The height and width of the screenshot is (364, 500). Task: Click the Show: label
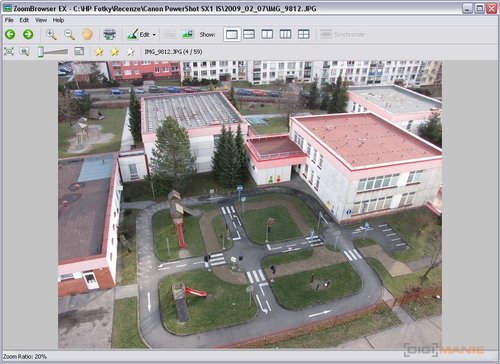[207, 34]
